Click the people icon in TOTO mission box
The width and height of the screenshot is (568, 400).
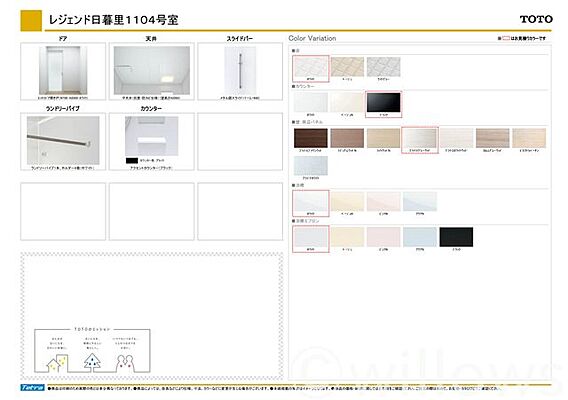pos(125,363)
